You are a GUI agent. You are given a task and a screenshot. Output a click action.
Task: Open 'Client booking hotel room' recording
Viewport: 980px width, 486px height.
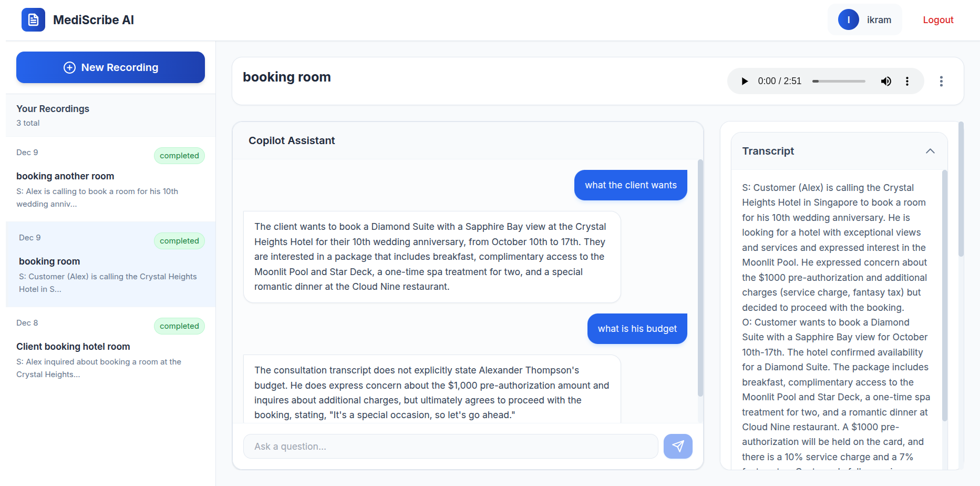pyautogui.click(x=110, y=349)
